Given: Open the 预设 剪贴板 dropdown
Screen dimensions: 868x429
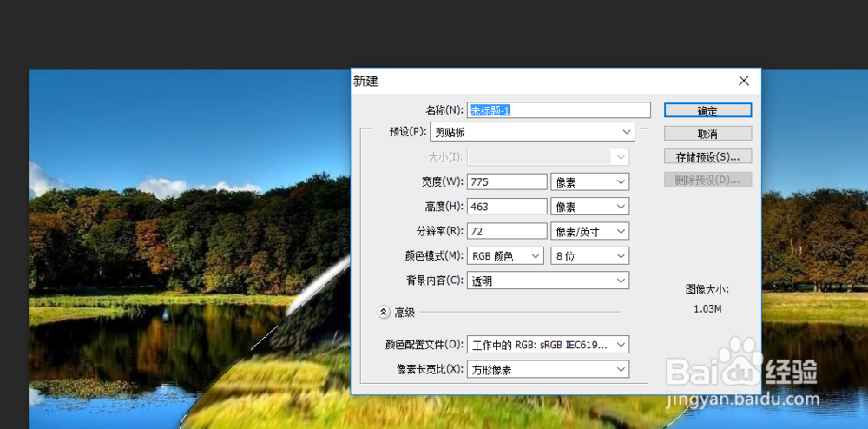Looking at the screenshot, I should point(532,132).
